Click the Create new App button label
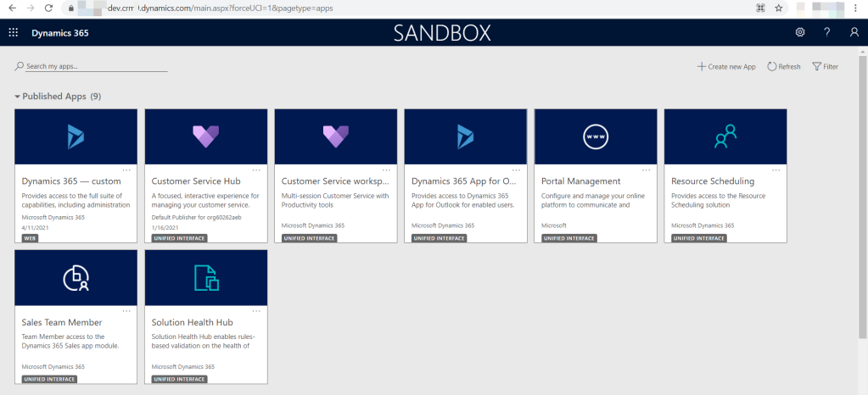 click(732, 66)
